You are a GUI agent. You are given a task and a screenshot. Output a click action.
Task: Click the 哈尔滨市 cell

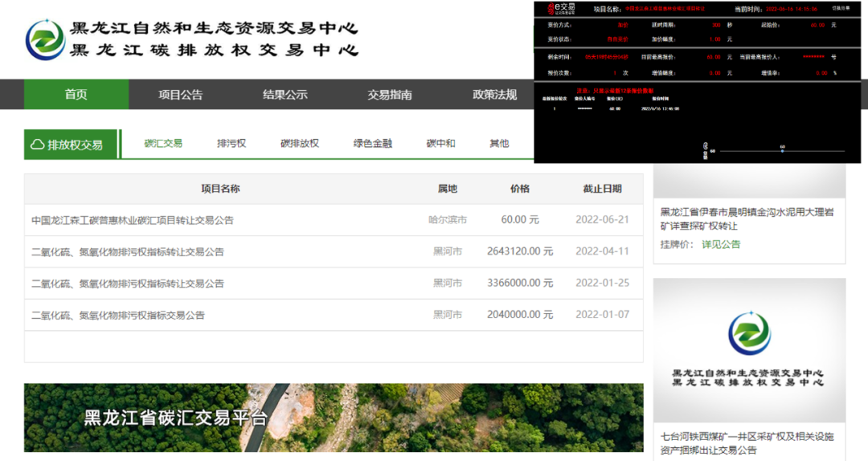tap(448, 220)
